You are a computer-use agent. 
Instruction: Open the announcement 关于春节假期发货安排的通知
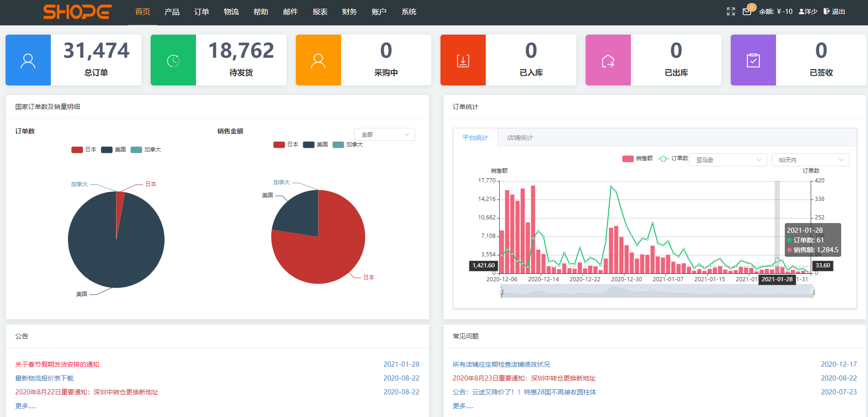58,364
